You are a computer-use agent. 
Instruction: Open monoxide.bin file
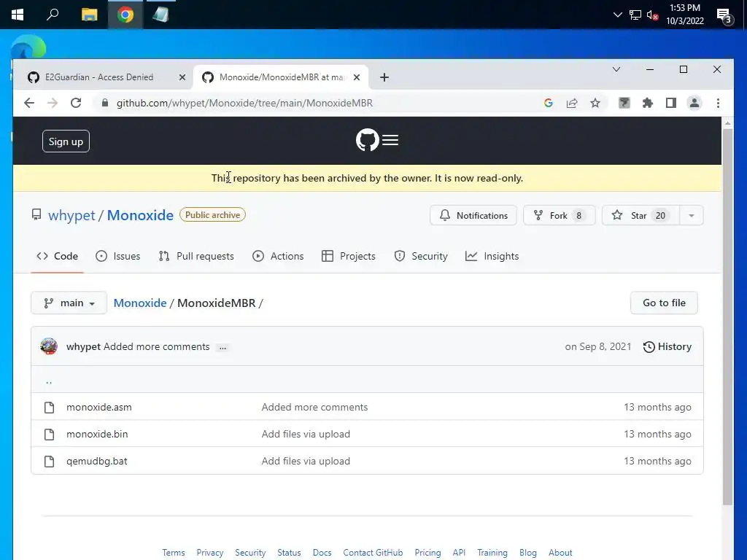(97, 435)
